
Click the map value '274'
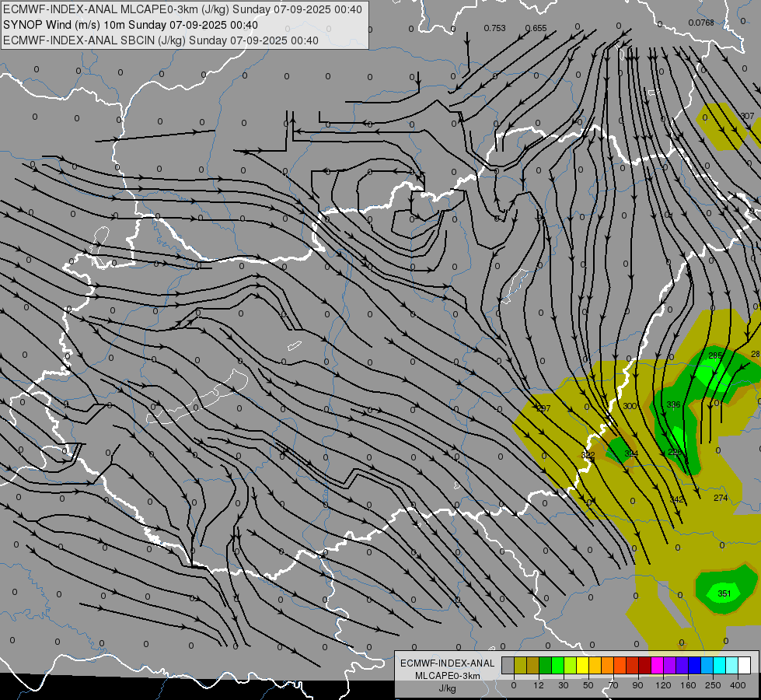(x=721, y=498)
